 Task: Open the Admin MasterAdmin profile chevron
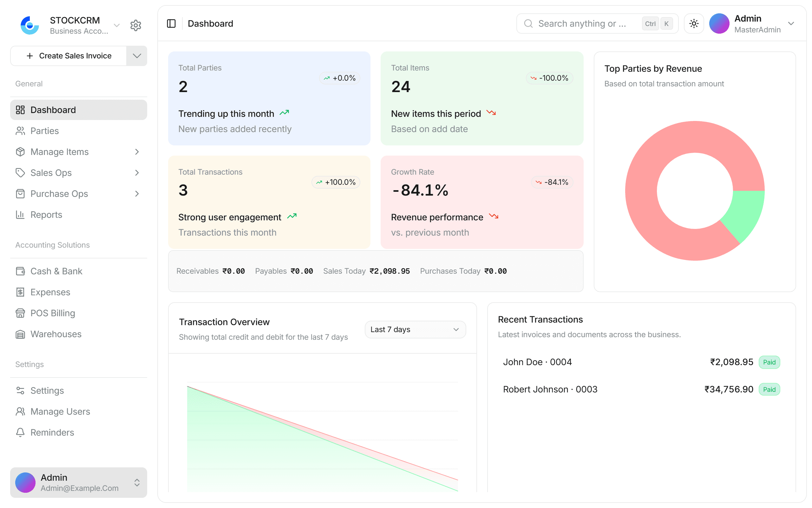tap(791, 23)
